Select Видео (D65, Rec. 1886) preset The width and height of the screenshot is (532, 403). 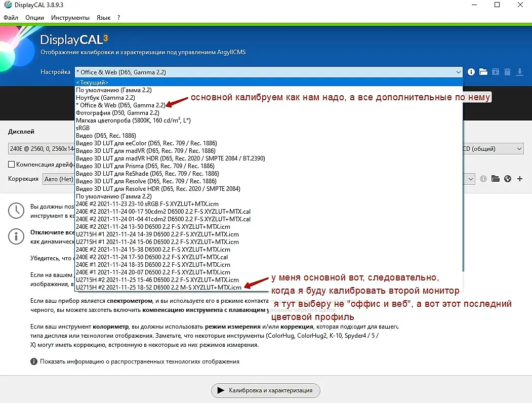coord(269,136)
